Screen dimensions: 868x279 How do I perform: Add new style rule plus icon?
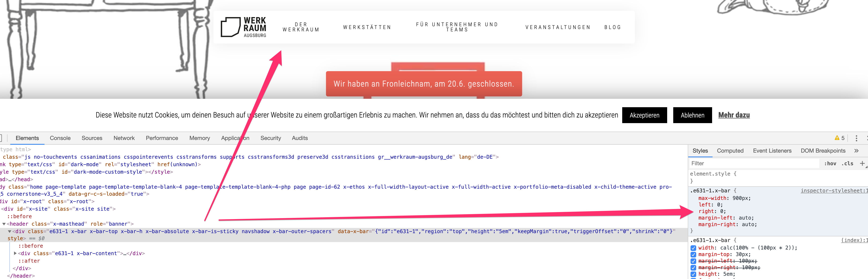[862, 163]
